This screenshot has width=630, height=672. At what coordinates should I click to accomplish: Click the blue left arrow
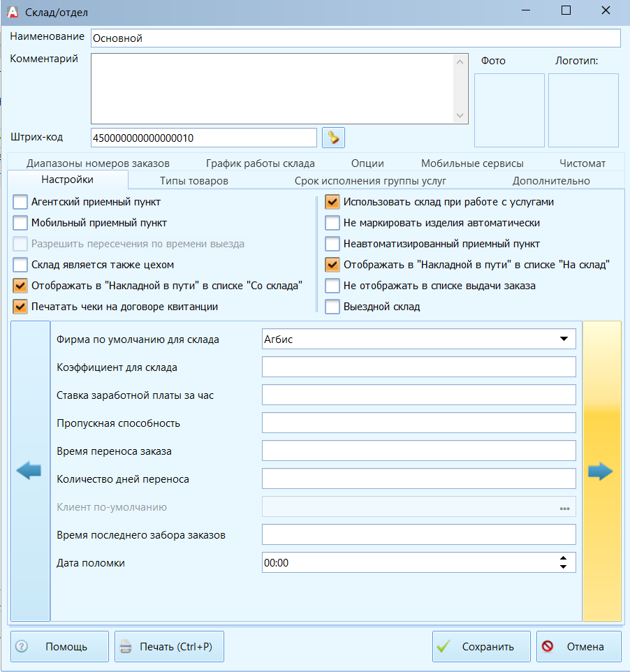[29, 471]
